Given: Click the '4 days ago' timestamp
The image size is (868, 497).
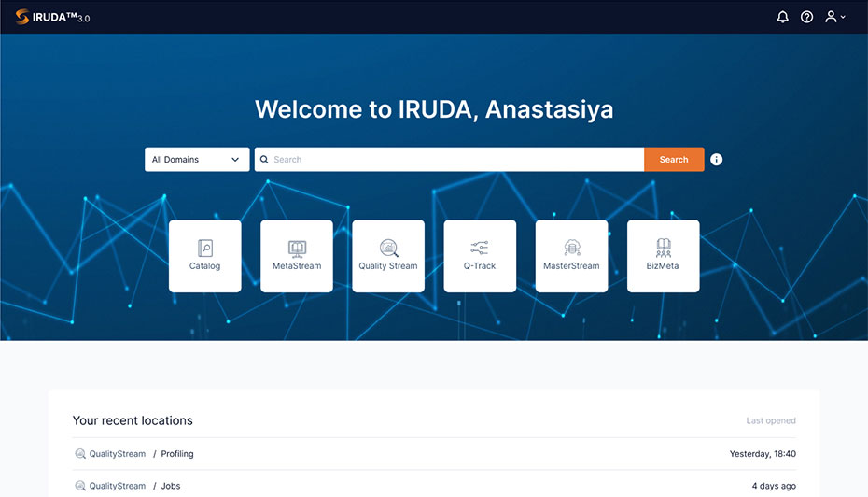Looking at the screenshot, I should point(774,486).
